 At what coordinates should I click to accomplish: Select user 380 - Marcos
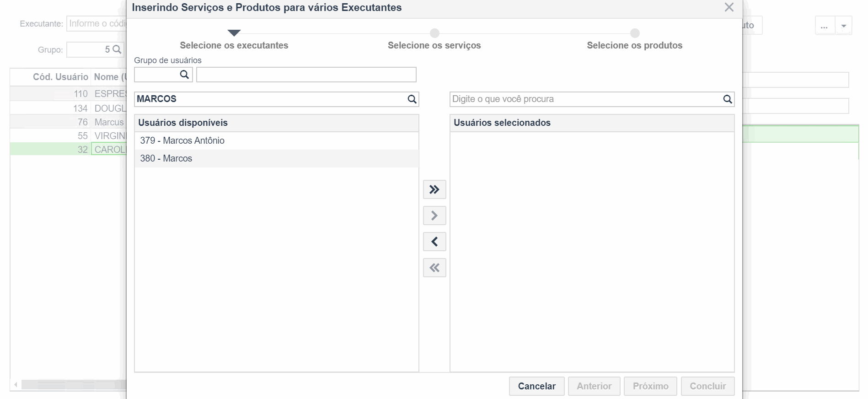tap(277, 158)
